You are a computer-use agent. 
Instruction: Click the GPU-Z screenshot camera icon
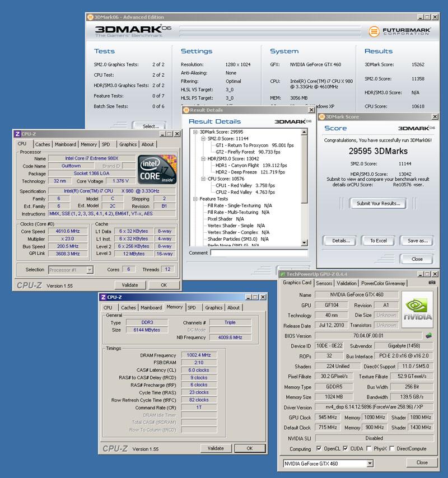(x=432, y=283)
